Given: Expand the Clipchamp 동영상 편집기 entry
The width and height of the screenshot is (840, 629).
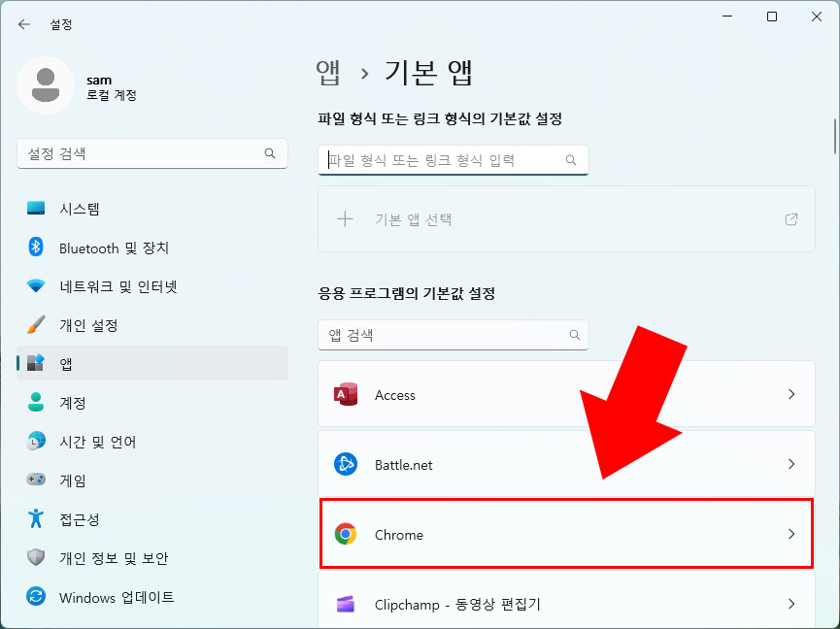Looking at the screenshot, I should (x=791, y=603).
